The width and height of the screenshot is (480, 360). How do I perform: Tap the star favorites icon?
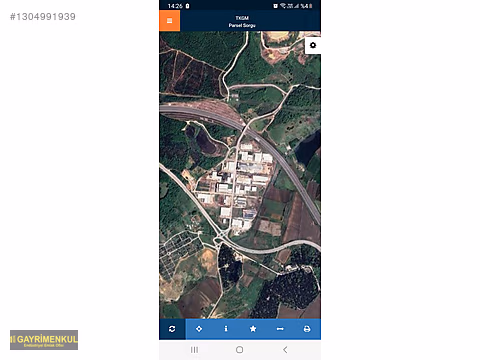(253, 329)
